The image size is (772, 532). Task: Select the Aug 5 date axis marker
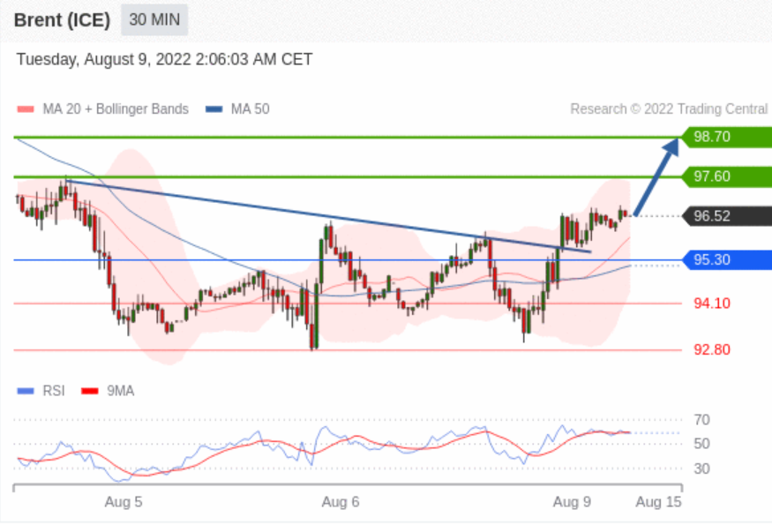coord(124,502)
